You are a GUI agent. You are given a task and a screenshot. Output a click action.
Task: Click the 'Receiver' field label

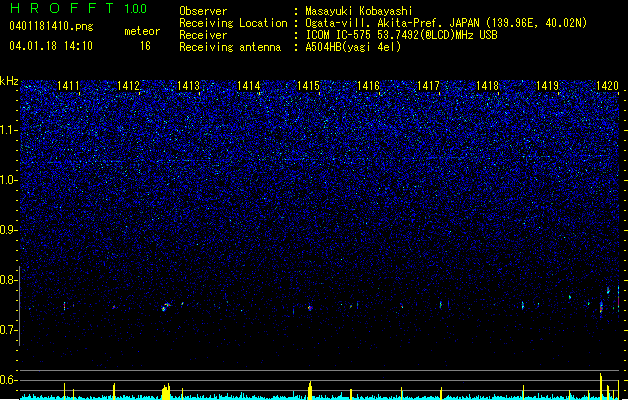tap(203, 35)
